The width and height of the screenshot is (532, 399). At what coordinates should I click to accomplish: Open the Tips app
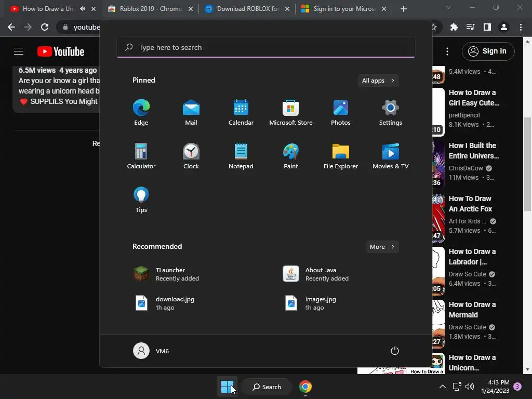(141, 200)
